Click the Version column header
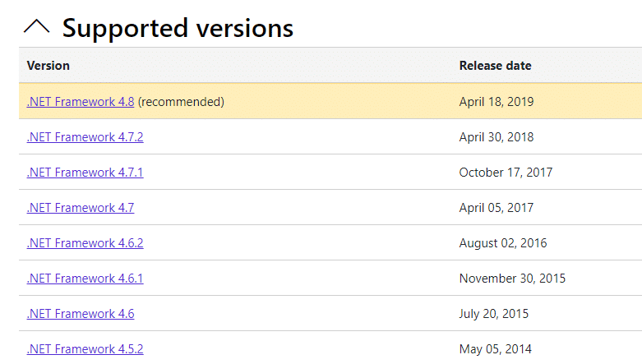This screenshot has height=364, width=642. click(48, 66)
